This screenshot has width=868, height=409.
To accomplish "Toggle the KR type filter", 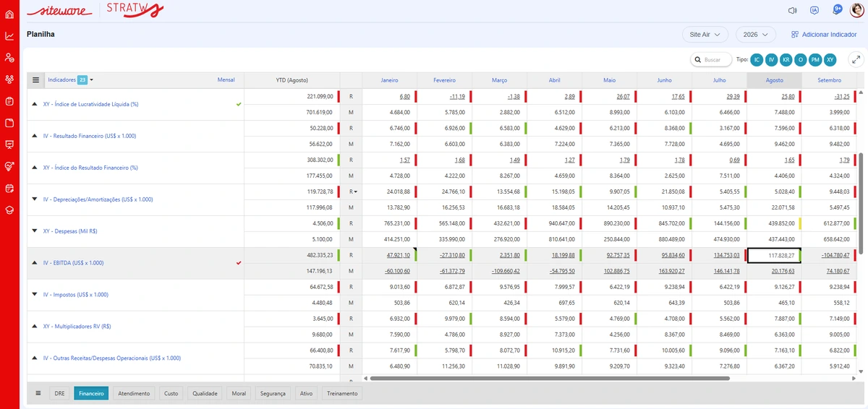I will [786, 60].
